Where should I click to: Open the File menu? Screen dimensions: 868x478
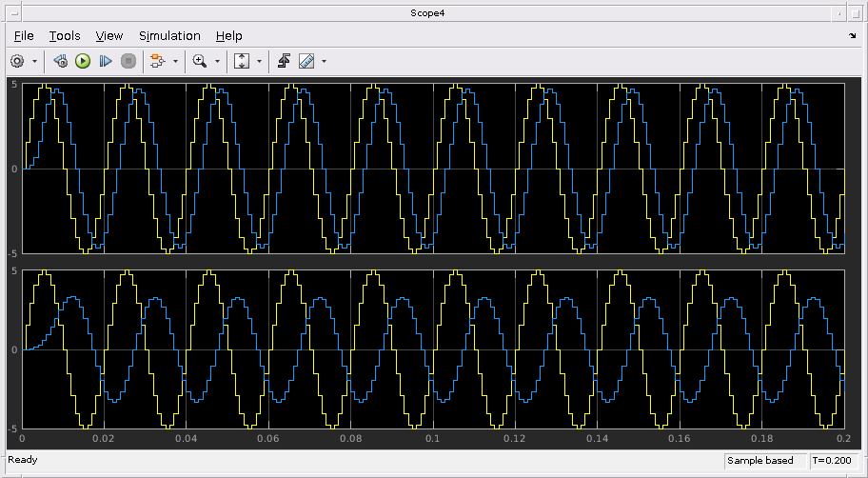point(24,36)
